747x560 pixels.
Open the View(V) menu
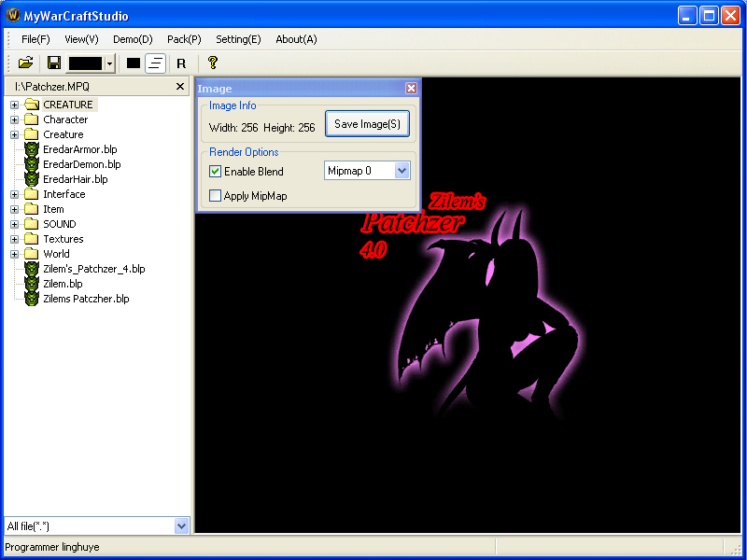tap(81, 39)
